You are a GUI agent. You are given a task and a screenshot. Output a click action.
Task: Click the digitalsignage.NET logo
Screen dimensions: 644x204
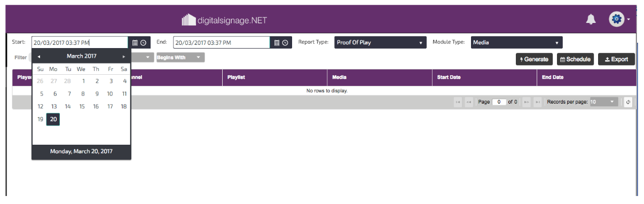(x=224, y=20)
